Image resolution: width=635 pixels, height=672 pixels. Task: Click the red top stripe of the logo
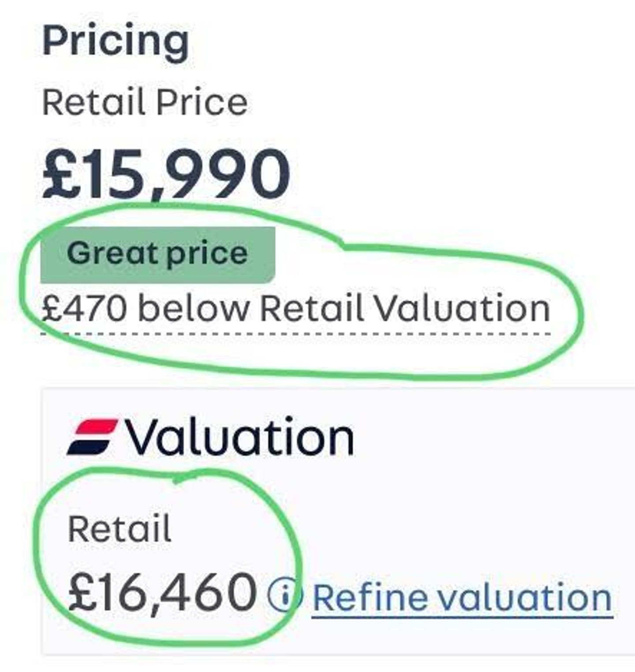[x=97, y=427]
